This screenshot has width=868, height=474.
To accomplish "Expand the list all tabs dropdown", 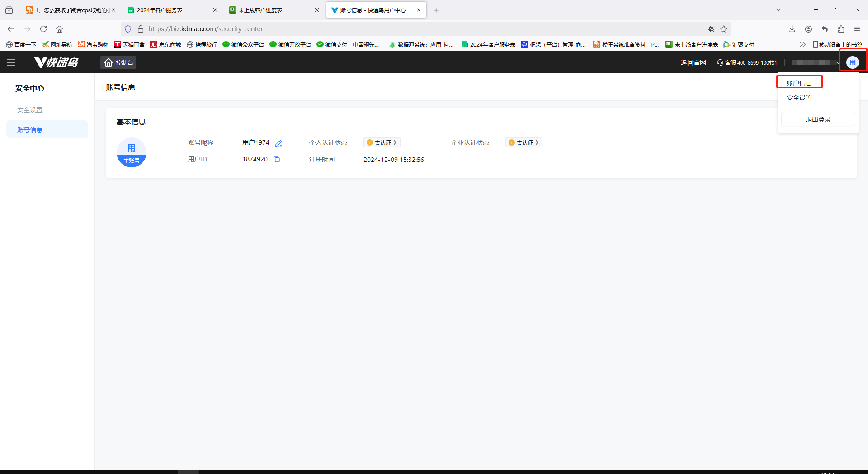I will [778, 10].
